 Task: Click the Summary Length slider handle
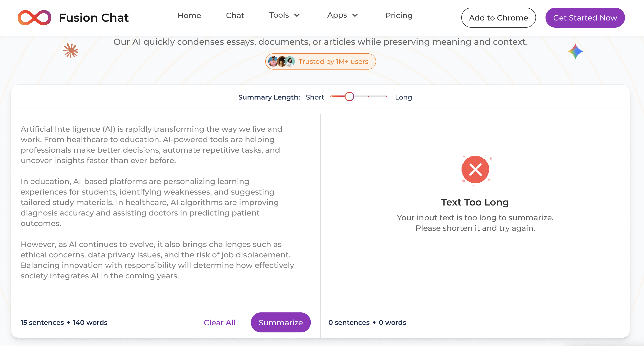point(349,97)
